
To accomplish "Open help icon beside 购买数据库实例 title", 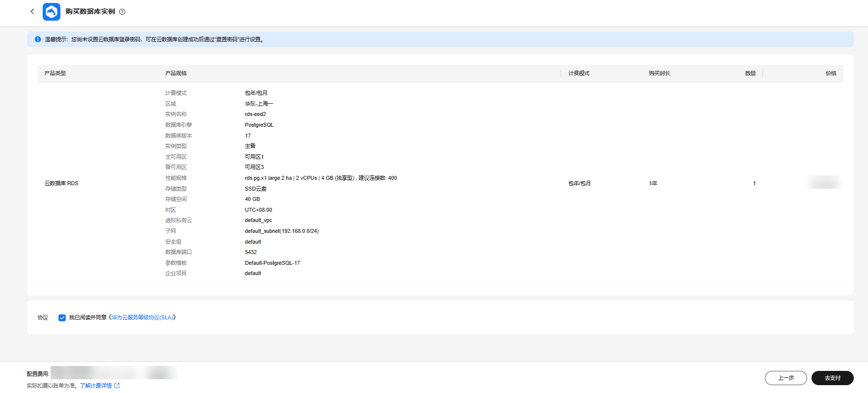I will [122, 12].
